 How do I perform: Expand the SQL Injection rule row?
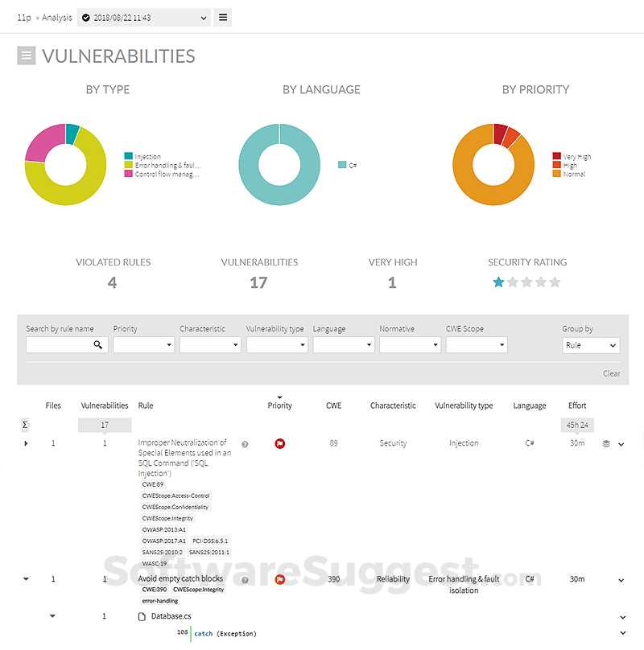(x=25, y=443)
